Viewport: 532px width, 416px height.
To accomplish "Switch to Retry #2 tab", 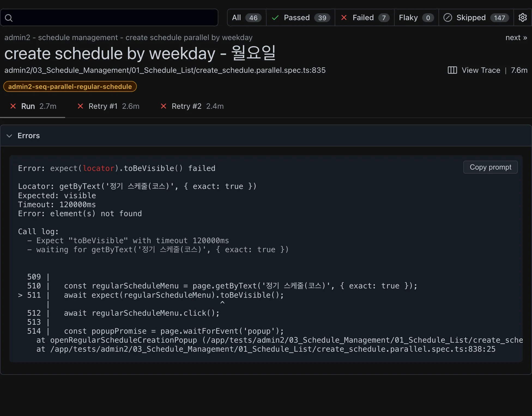I will click(x=192, y=106).
